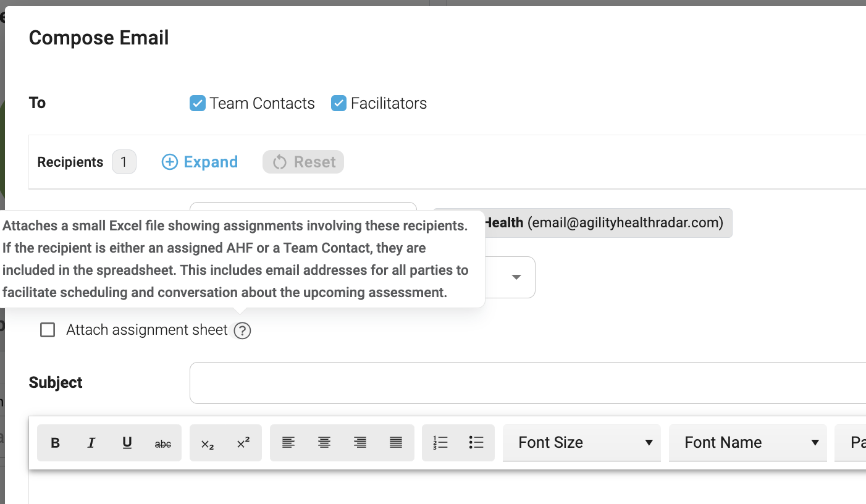
Task: Set text to superscript
Action: pos(243,443)
